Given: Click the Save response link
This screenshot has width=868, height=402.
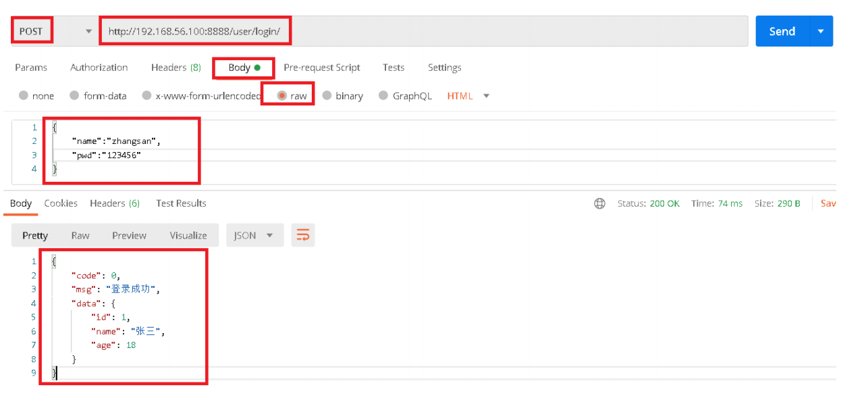Looking at the screenshot, I should [829, 203].
